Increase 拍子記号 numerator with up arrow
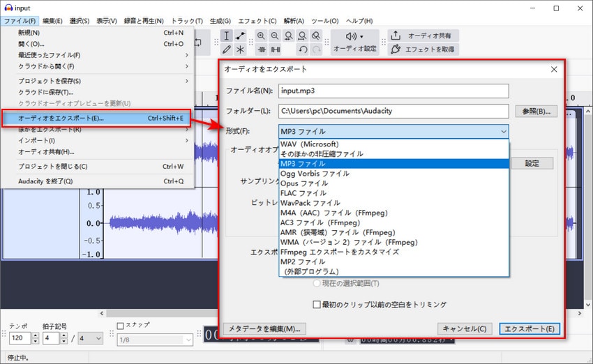The width and height of the screenshot is (593, 364). click(63, 335)
